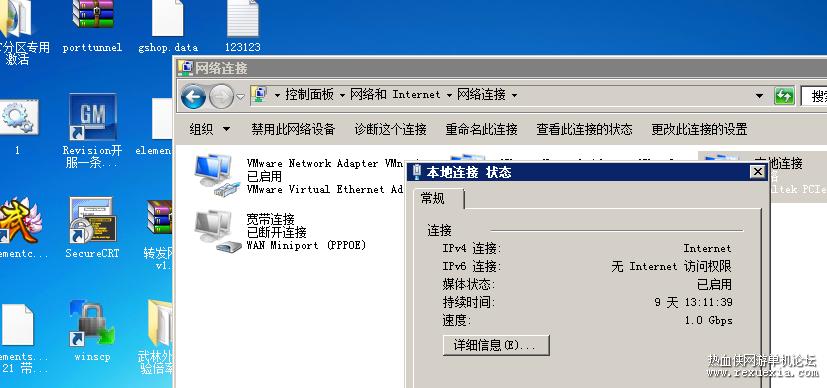Click the green refresh button in address bar
Image resolution: width=827 pixels, height=388 pixels.
(x=784, y=96)
